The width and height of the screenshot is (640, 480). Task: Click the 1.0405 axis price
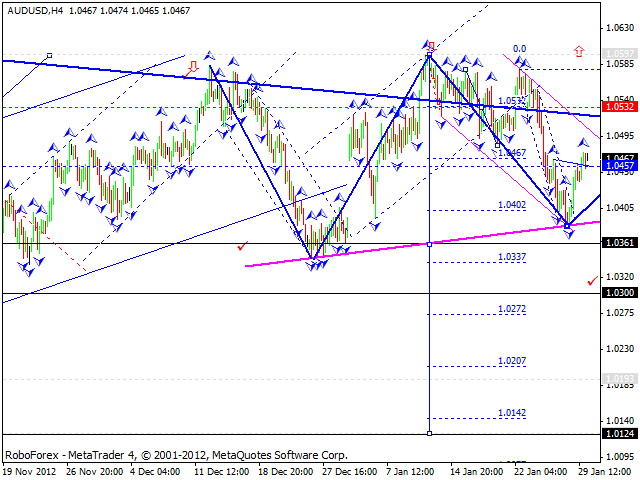(620, 208)
